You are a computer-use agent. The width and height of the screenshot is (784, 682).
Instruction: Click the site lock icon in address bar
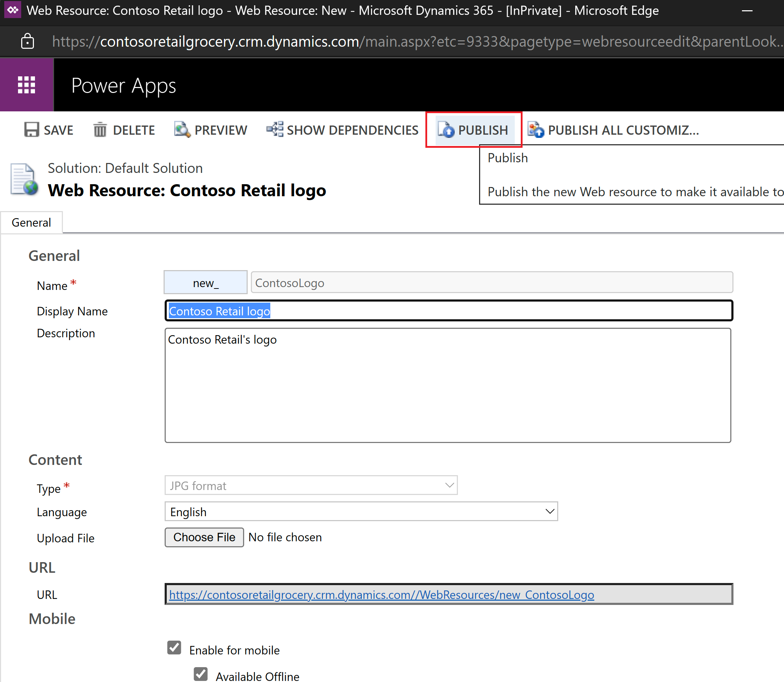[x=28, y=41]
